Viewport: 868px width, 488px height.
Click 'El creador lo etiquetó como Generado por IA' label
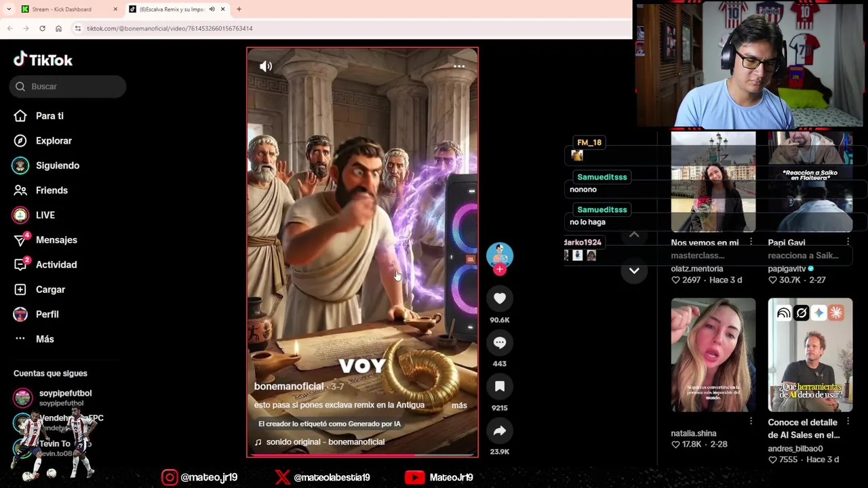[x=330, y=424]
